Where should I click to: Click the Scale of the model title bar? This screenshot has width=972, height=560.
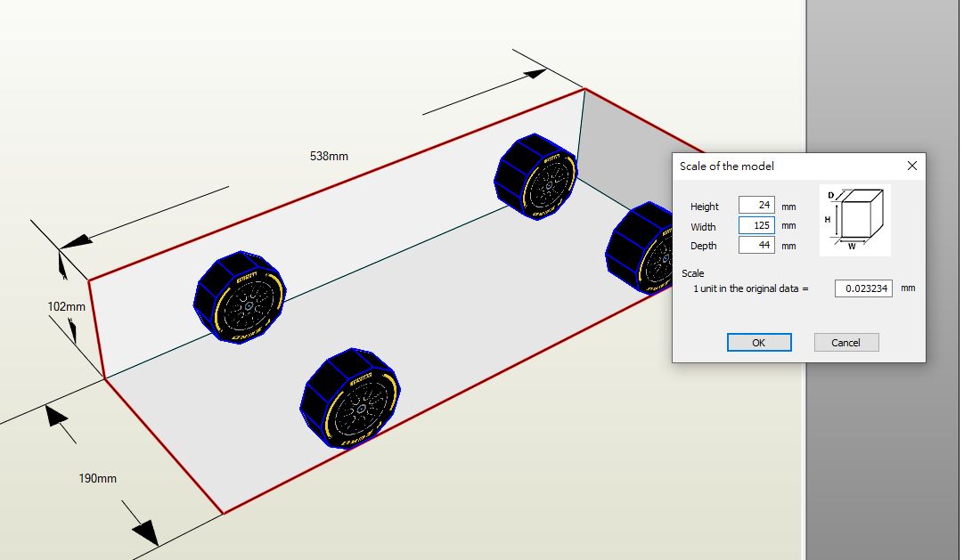coord(784,166)
